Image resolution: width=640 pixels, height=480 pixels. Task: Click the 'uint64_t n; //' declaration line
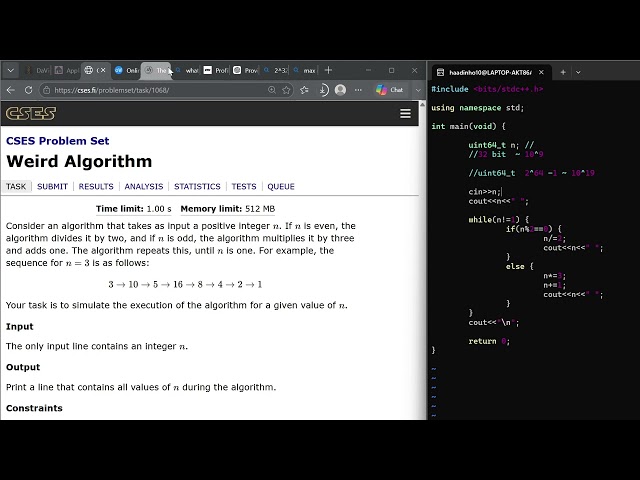pos(501,145)
